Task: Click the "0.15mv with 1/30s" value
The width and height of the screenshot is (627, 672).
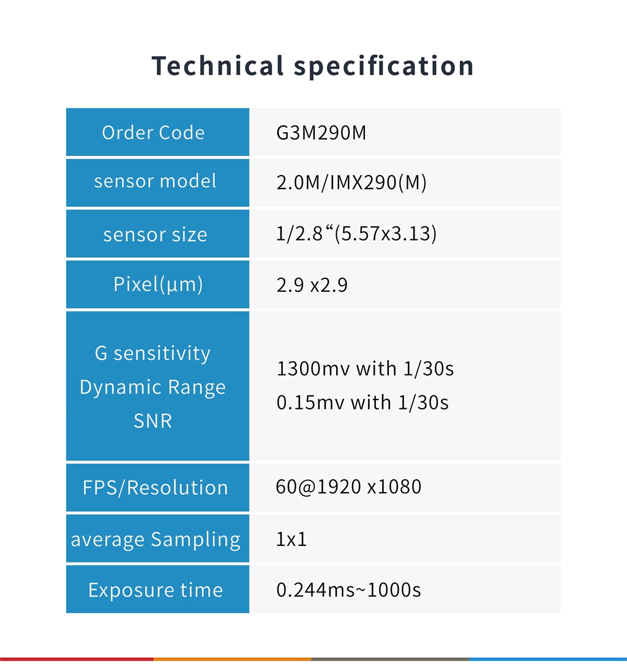Action: coord(362,403)
